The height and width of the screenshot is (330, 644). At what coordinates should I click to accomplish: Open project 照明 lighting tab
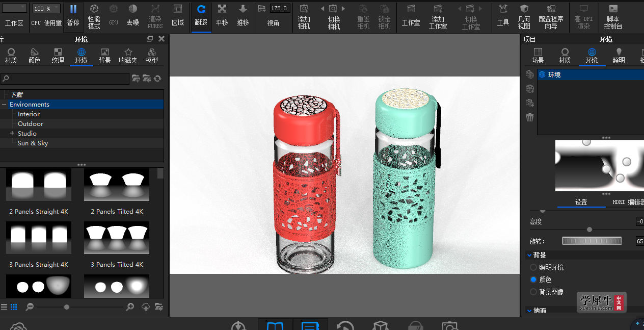click(x=619, y=56)
